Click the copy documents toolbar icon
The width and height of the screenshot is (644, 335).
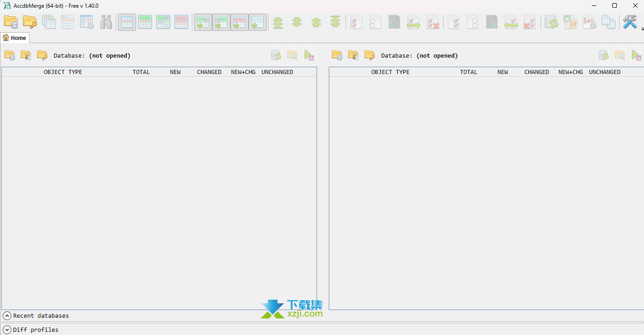coord(608,22)
